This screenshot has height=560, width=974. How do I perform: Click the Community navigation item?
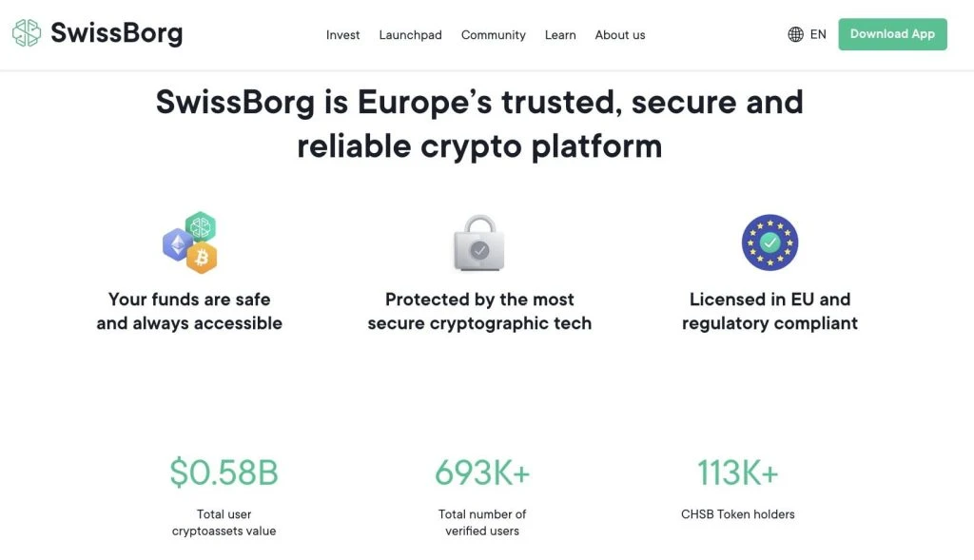[x=493, y=34]
